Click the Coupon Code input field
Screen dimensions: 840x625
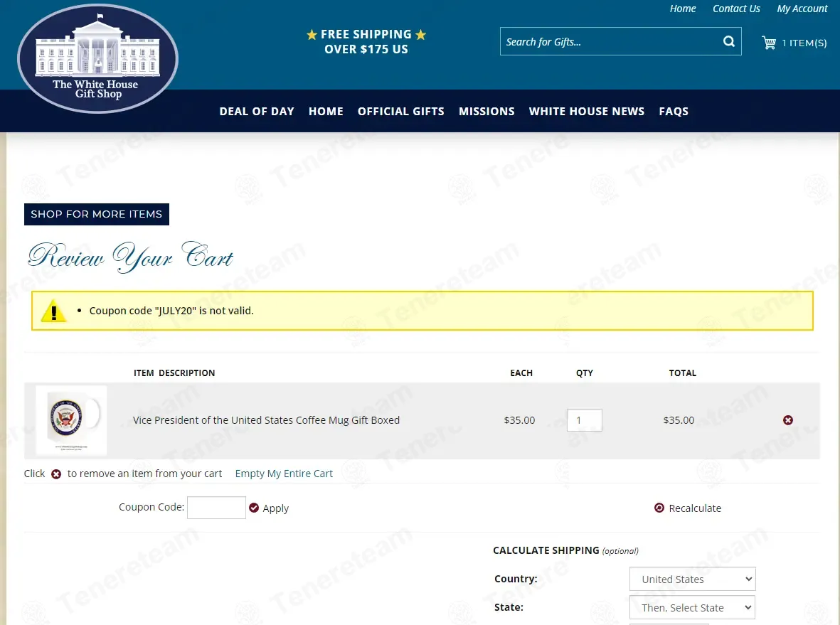click(216, 508)
